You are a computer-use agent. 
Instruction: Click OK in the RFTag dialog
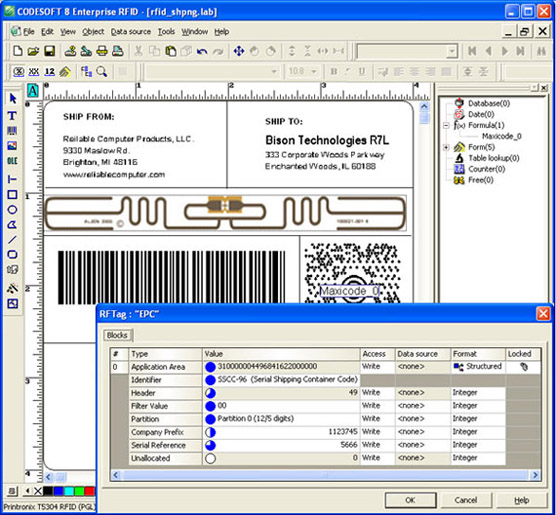410,500
